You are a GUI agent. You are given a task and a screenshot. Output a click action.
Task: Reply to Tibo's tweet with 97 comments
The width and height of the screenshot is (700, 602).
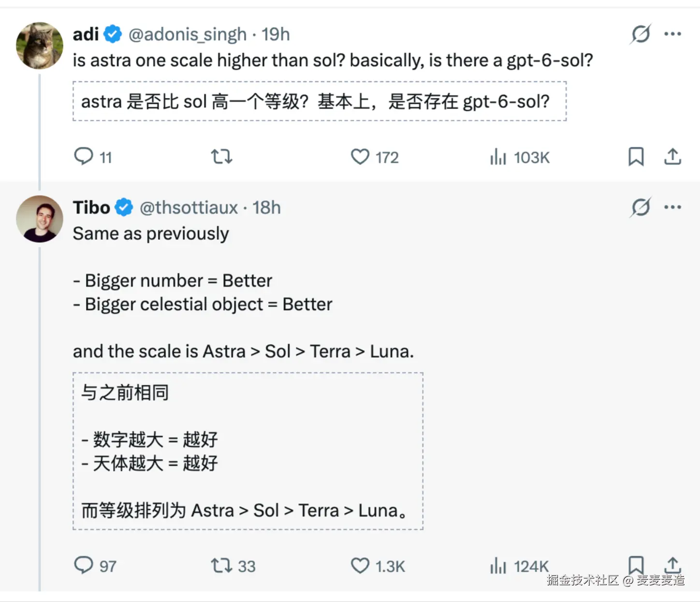coord(95,565)
